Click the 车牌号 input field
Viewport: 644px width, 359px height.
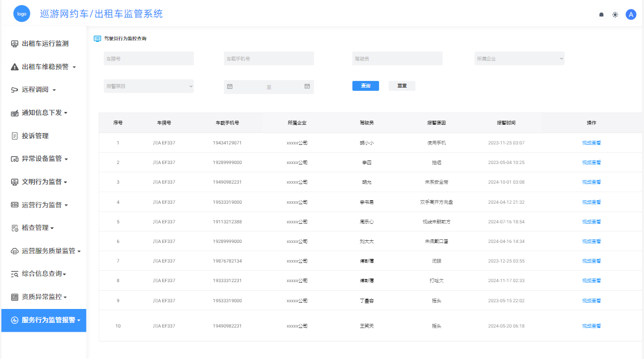click(148, 59)
